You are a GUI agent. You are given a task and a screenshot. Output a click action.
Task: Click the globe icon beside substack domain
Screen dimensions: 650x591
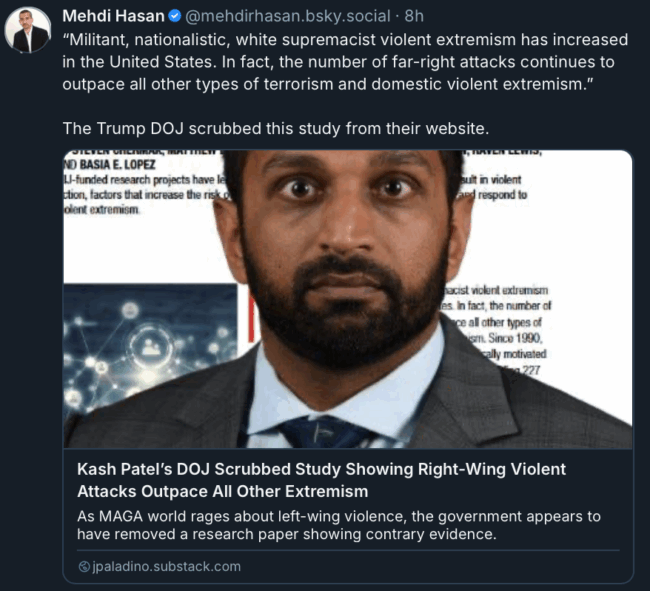[x=84, y=566]
